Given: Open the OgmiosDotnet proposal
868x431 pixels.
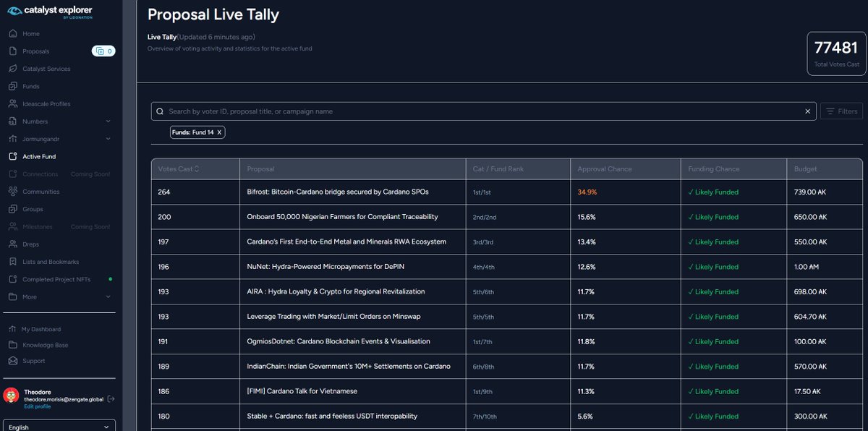Looking at the screenshot, I should [339, 341].
